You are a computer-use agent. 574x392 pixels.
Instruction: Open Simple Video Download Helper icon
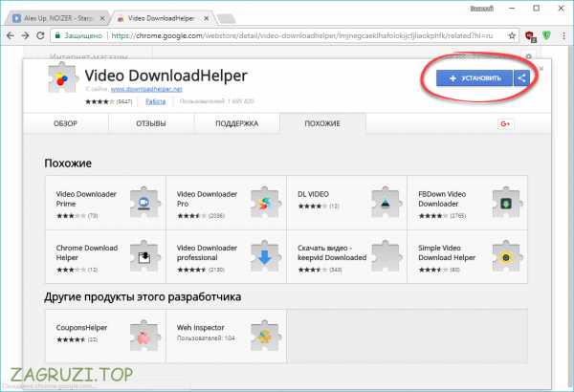507,256
